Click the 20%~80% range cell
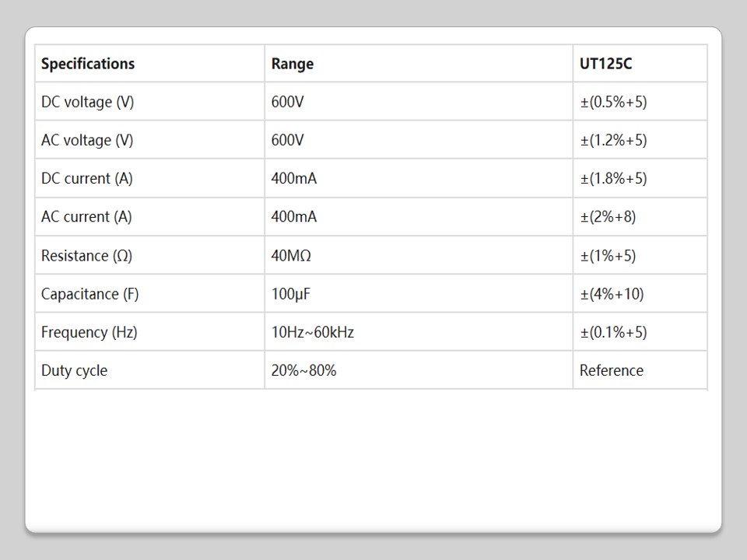The height and width of the screenshot is (560, 747). point(303,370)
